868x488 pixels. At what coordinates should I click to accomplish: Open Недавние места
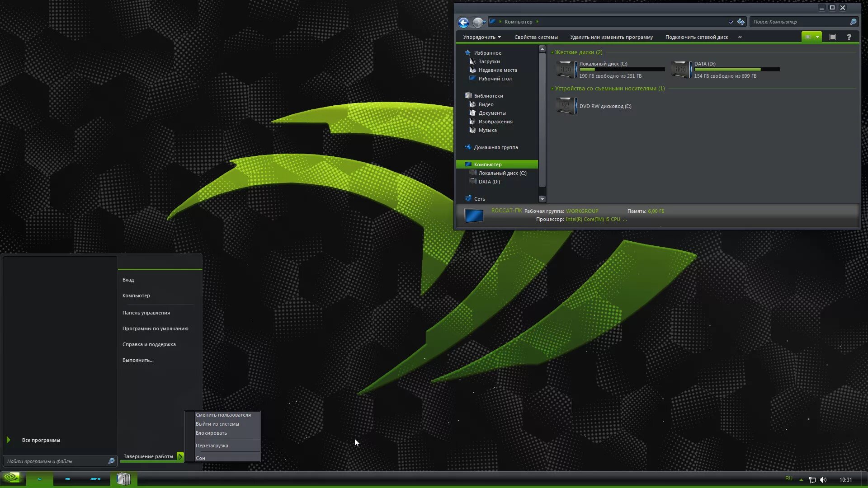click(x=497, y=70)
